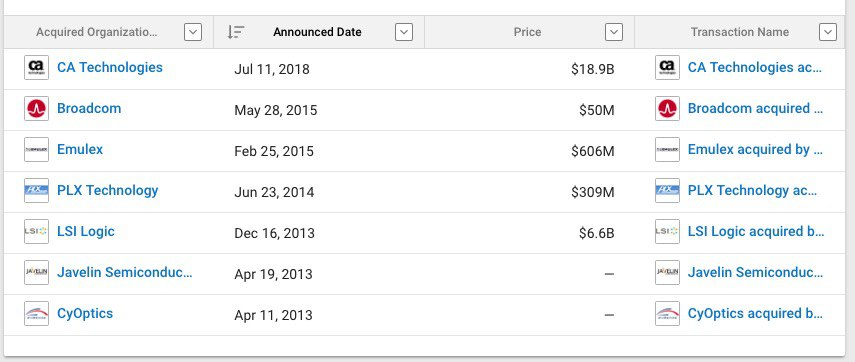Click the Emulex logo in Transaction Name column

click(x=667, y=149)
